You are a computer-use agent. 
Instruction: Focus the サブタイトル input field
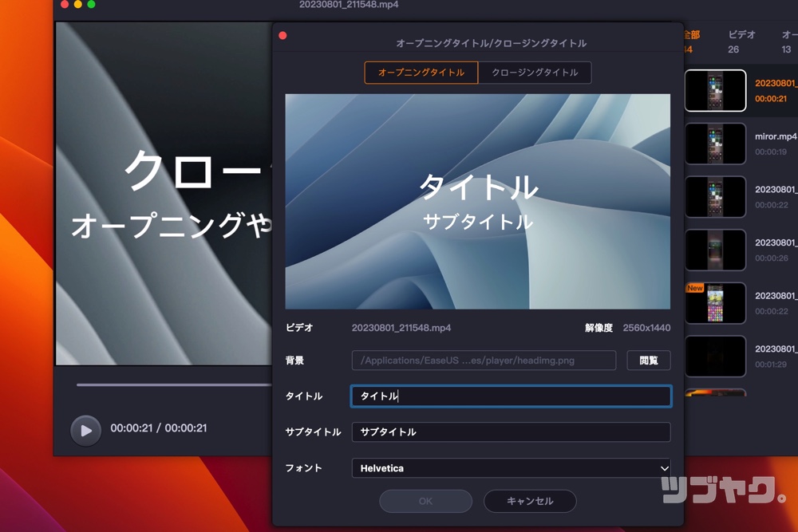click(511, 432)
